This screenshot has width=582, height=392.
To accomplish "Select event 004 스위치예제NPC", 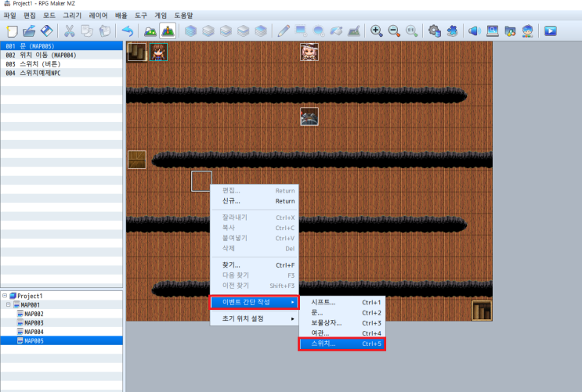I will 62,73.
